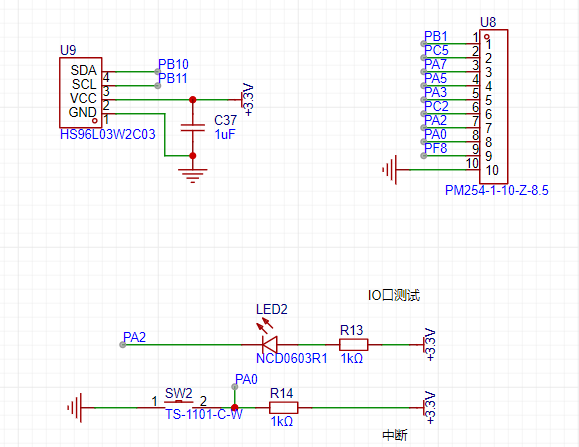Viewport: 579px width, 447px height.
Task: Select the 中断 text annotation
Action: coord(395,435)
